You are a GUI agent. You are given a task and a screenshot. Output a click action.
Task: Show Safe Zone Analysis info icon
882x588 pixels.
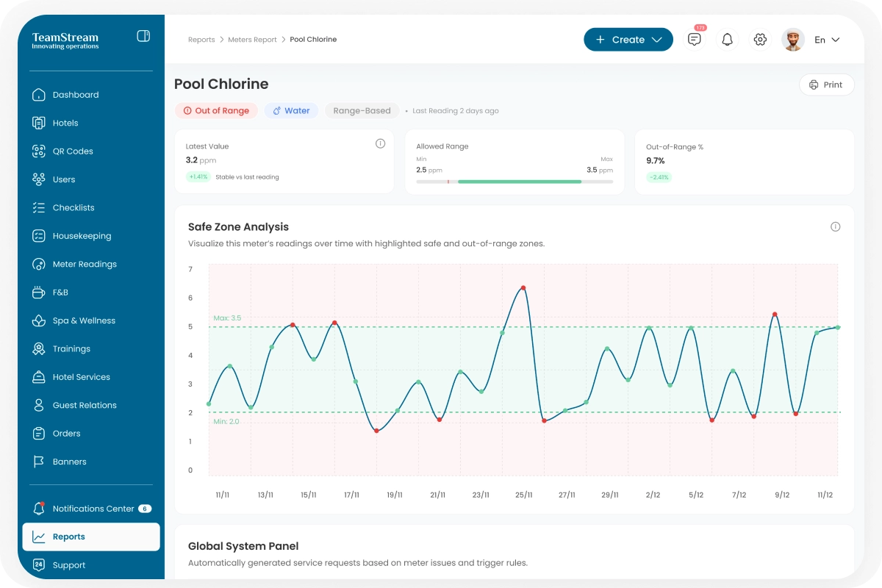835,226
